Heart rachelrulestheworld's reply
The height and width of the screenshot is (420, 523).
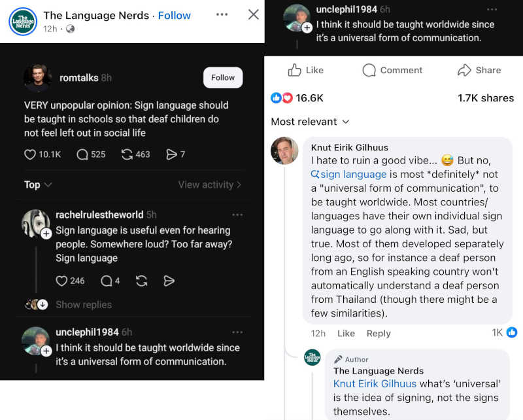tap(61, 281)
